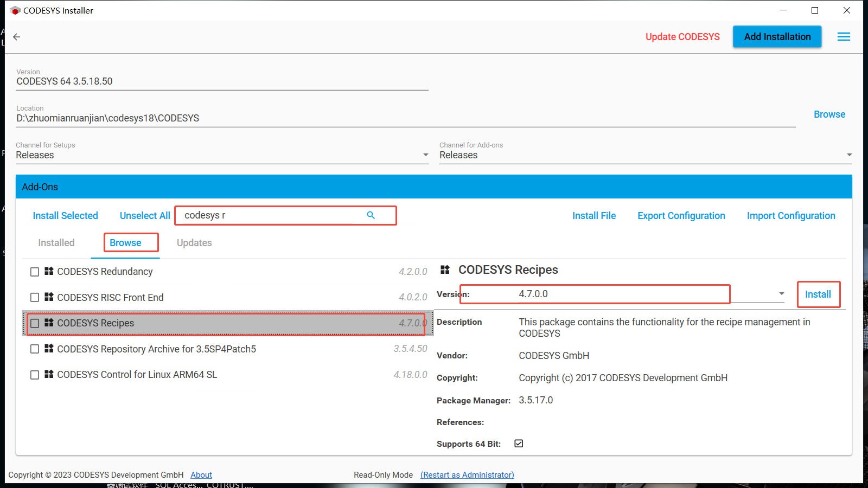
Task: Open the Version 4.7.0.0 dropdown arrow
Action: (x=782, y=294)
